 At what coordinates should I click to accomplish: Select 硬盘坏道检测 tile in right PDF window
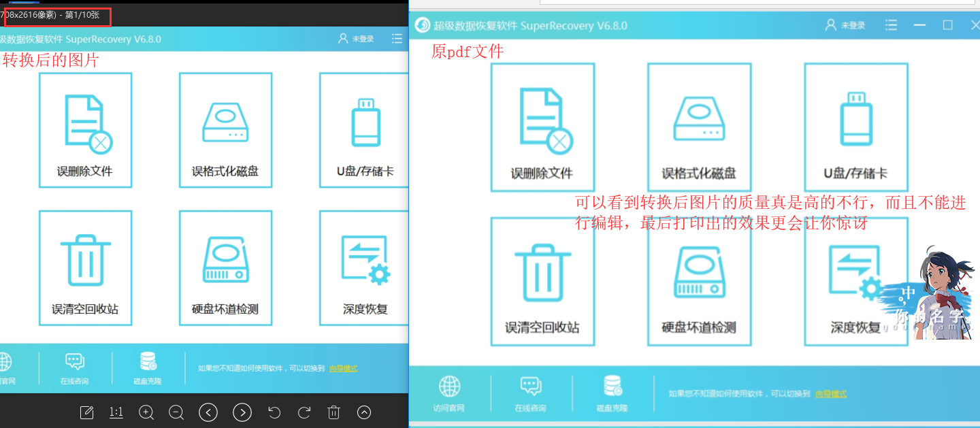(699, 282)
